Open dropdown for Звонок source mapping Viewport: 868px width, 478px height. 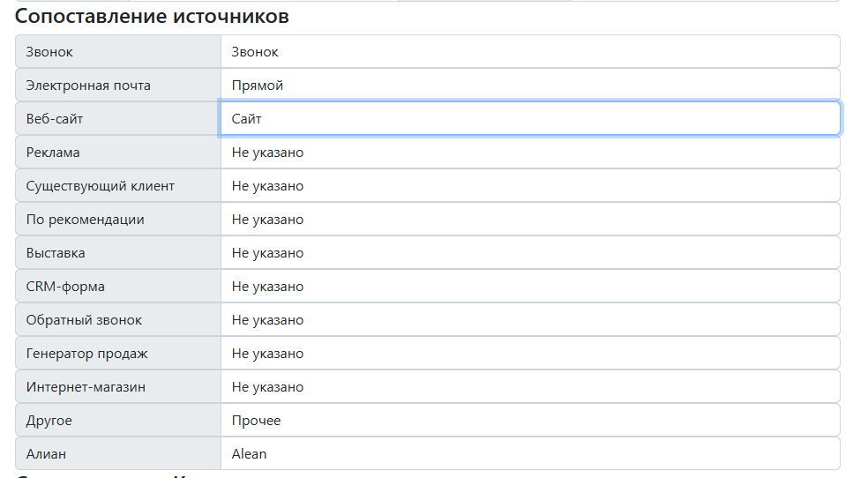530,51
